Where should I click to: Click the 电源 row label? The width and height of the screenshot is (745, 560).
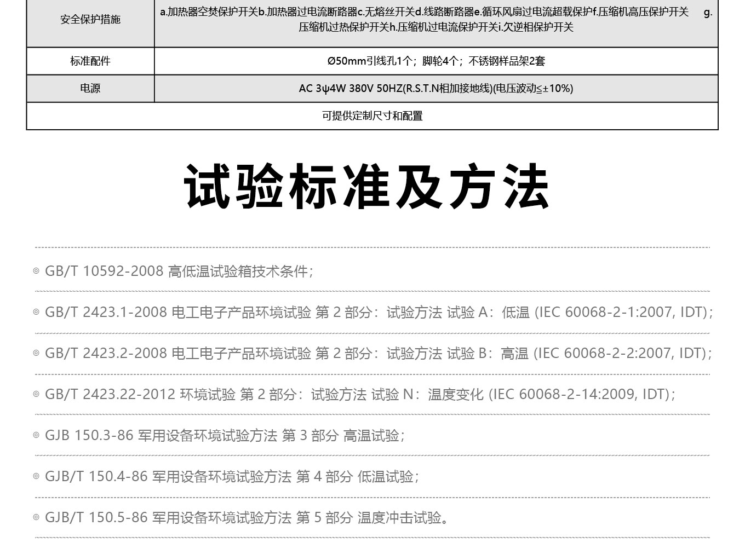(90, 89)
